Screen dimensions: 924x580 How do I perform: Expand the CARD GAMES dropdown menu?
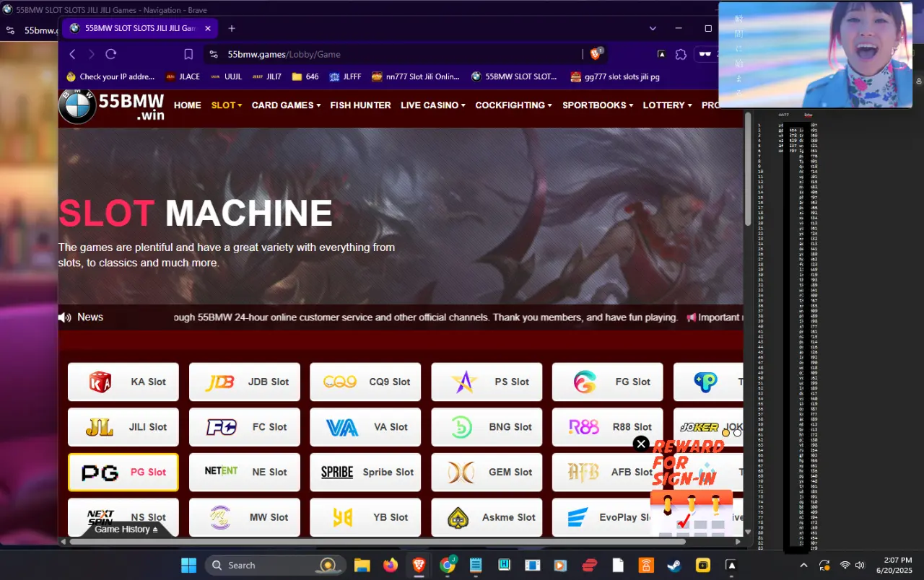(x=286, y=105)
